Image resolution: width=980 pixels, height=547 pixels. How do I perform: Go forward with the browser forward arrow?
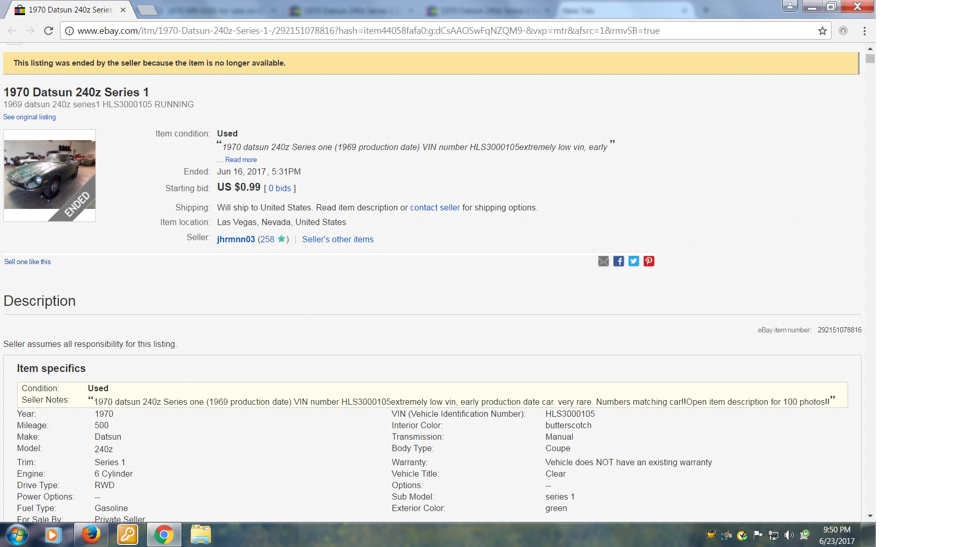(x=30, y=31)
